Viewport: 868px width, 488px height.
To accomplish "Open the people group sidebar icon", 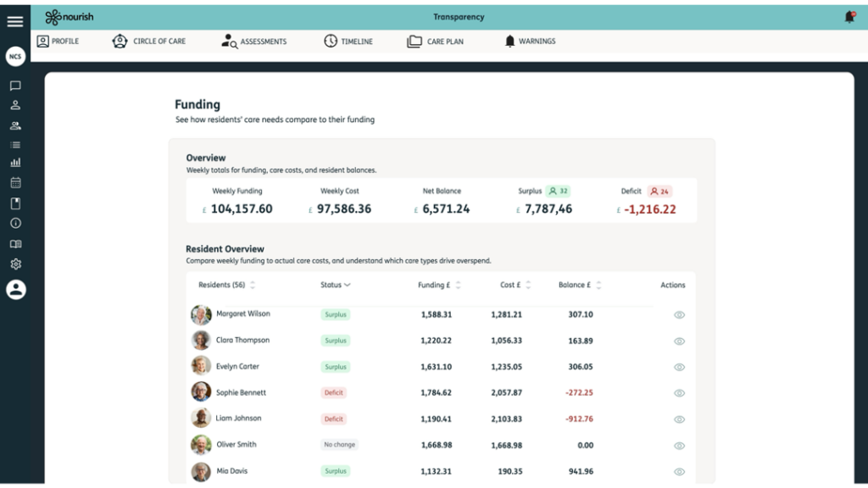I will pyautogui.click(x=15, y=125).
